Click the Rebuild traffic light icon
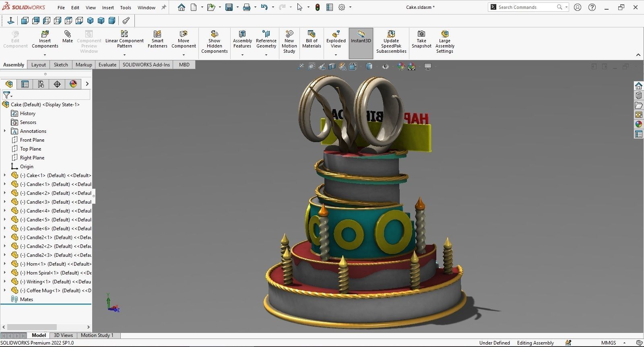The width and height of the screenshot is (644, 347). (x=318, y=7)
